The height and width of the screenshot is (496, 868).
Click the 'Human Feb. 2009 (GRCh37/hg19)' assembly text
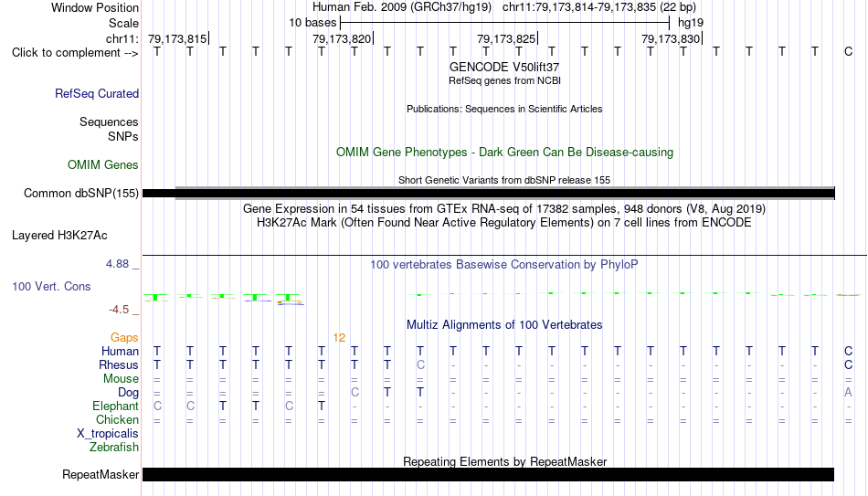click(x=402, y=7)
